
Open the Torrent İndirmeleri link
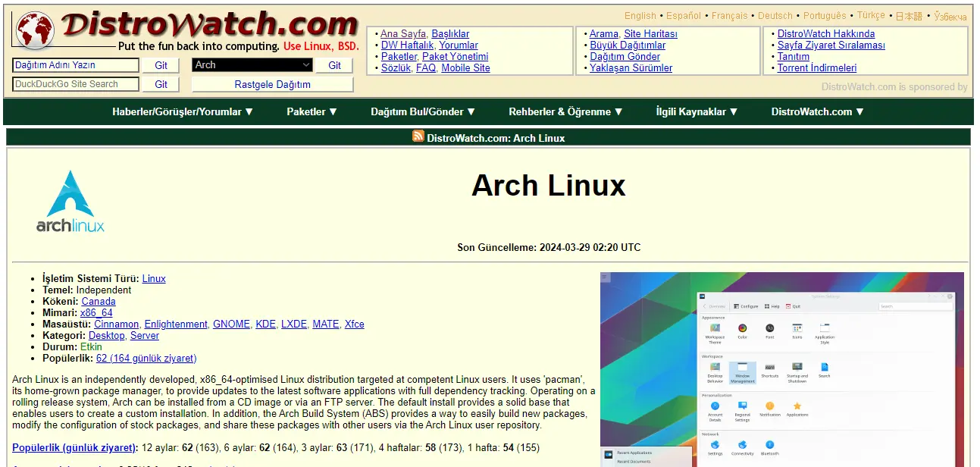(817, 68)
